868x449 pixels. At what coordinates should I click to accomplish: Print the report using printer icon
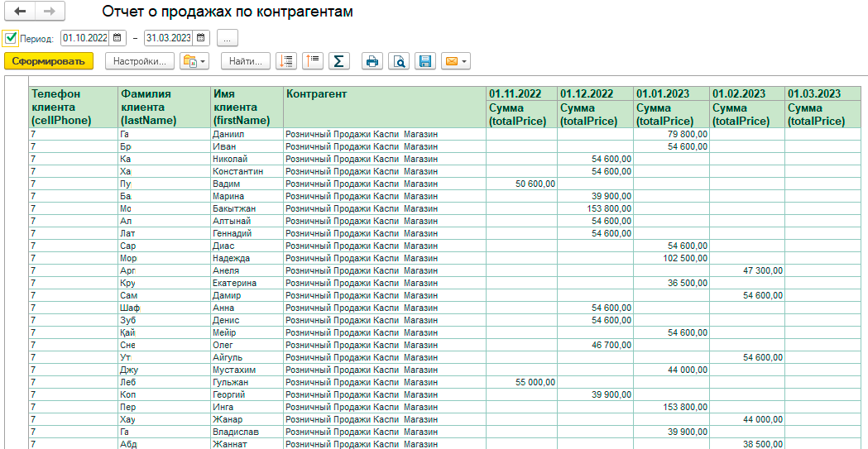point(372,61)
